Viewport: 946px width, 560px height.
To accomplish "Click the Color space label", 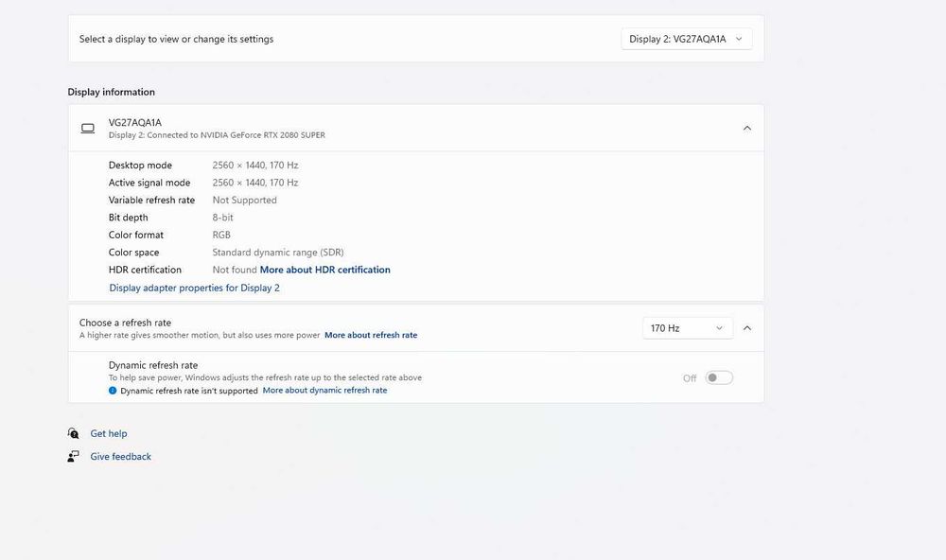I will tap(134, 253).
